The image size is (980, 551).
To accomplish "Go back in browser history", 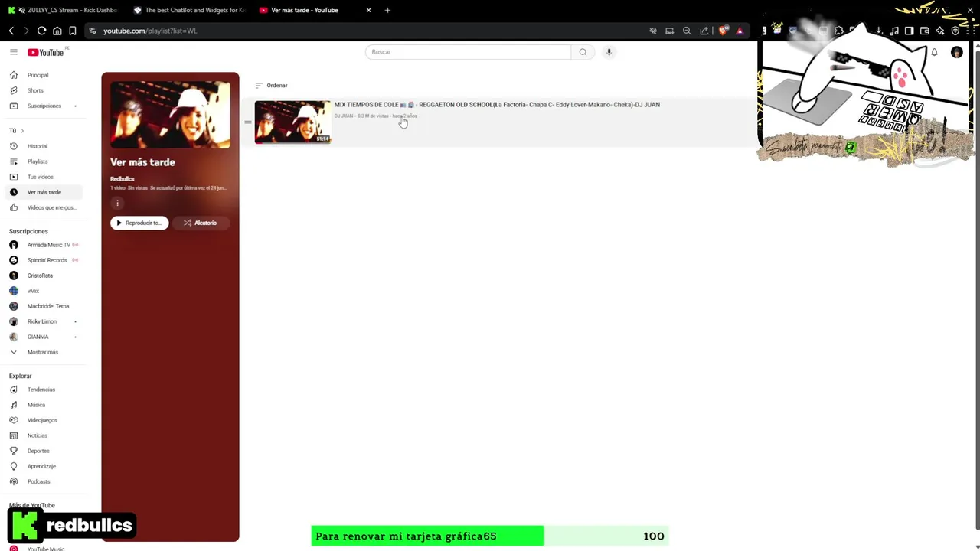I will pyautogui.click(x=11, y=31).
